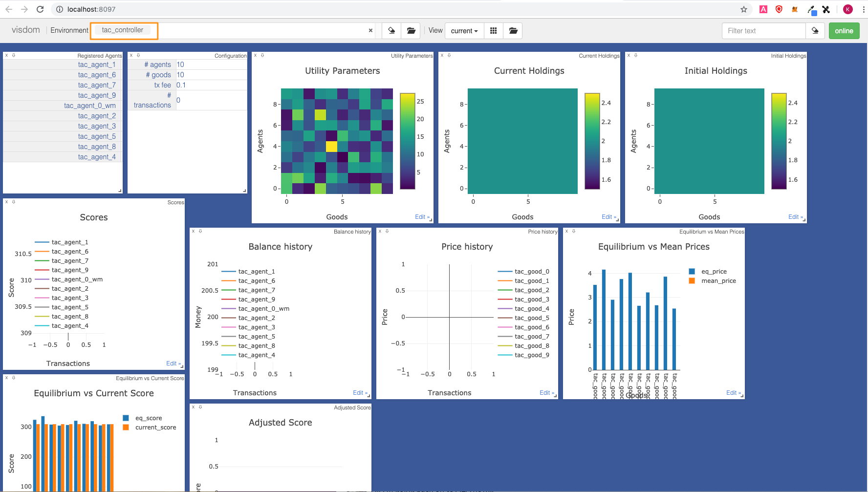Open the View current dropdown
The height and width of the screenshot is (492, 868).
pos(464,31)
